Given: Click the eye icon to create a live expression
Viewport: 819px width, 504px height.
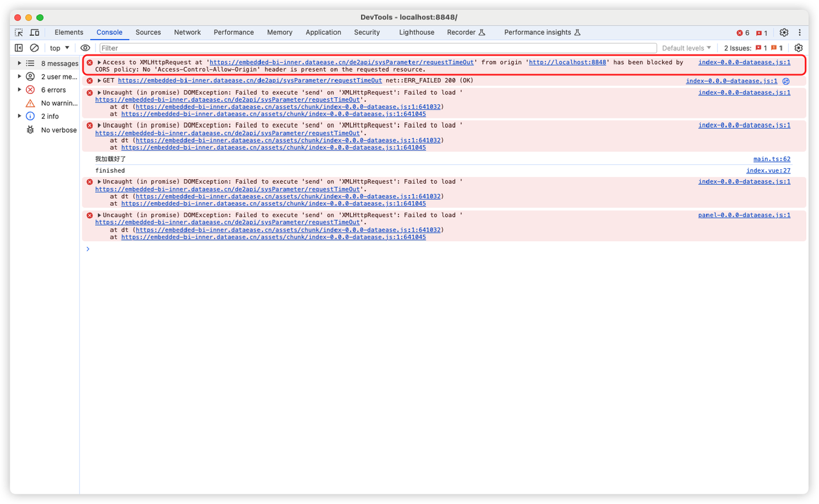Looking at the screenshot, I should 85,48.
